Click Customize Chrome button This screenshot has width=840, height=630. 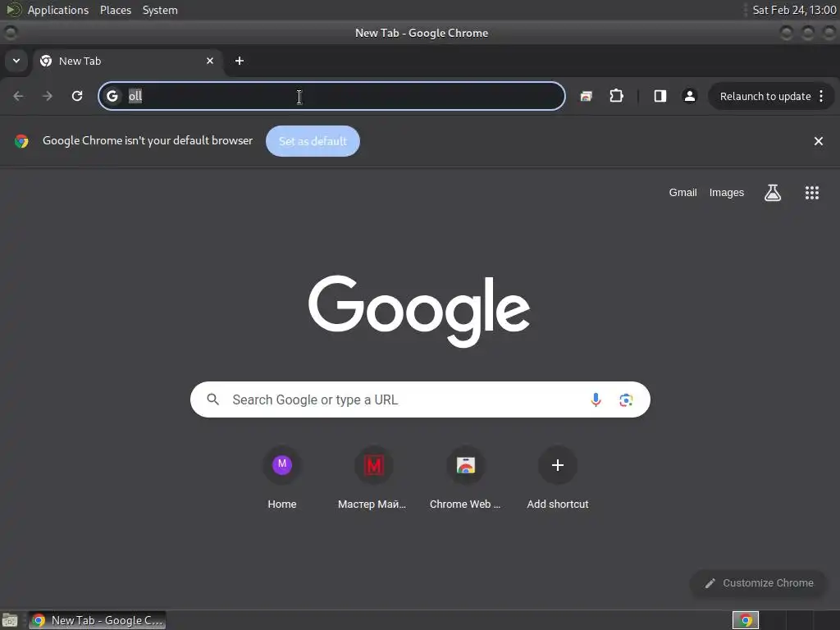759,583
